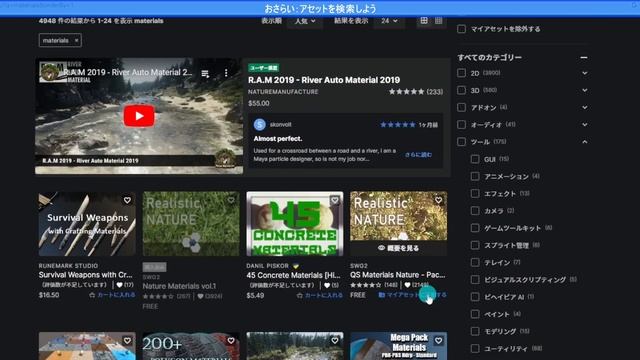This screenshot has height=360, width=640.
Task: Check the ゲームツールキット subcategory checkbox
Action: (x=475, y=228)
